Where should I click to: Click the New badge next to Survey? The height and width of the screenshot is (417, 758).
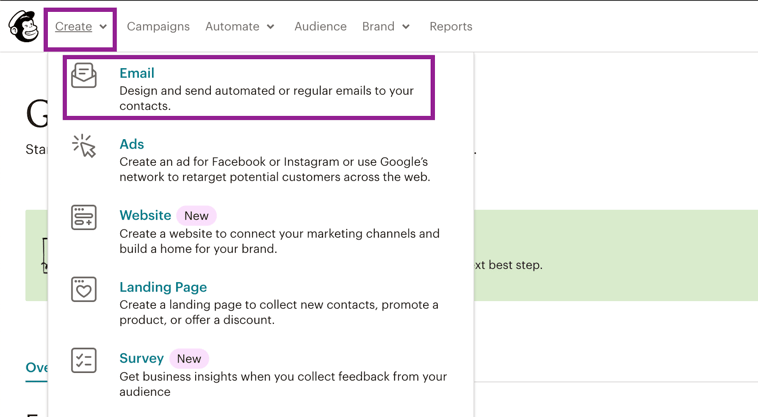[189, 359]
